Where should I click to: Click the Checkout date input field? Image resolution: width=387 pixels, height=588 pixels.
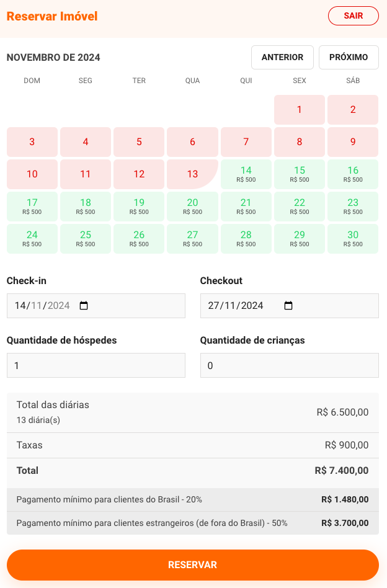(x=239, y=306)
